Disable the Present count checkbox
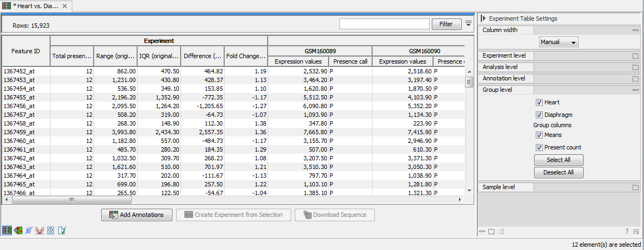Screen dimensions: 644x250 coord(539,147)
